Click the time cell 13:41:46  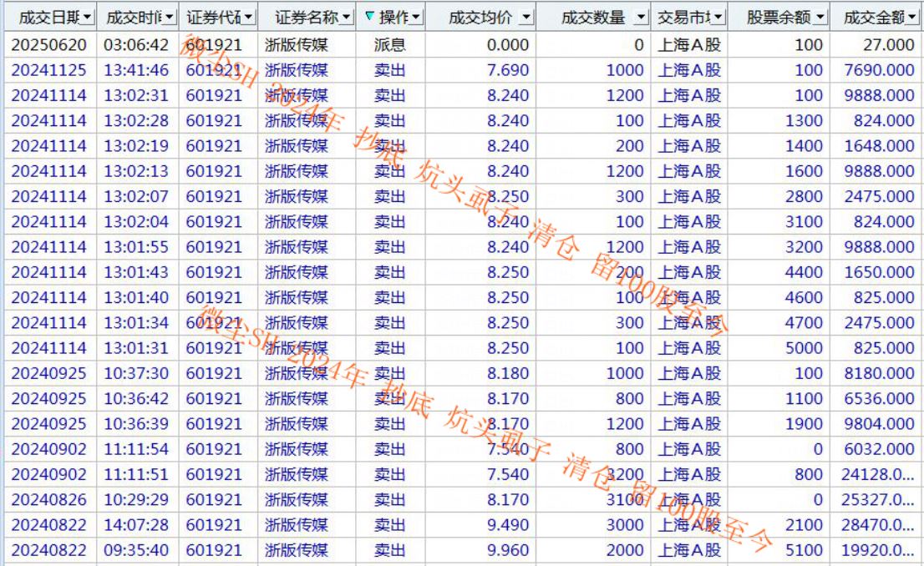(x=136, y=70)
